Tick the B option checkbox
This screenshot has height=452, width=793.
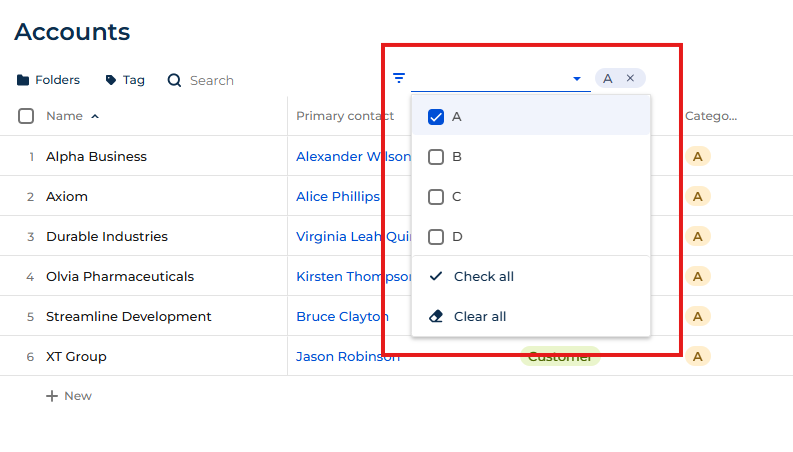click(436, 157)
